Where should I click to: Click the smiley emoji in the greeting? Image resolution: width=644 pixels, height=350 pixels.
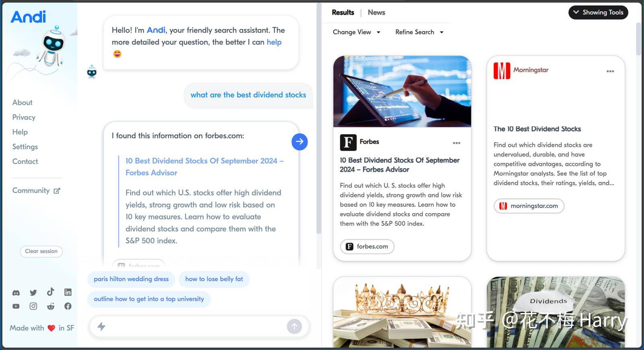click(x=117, y=54)
